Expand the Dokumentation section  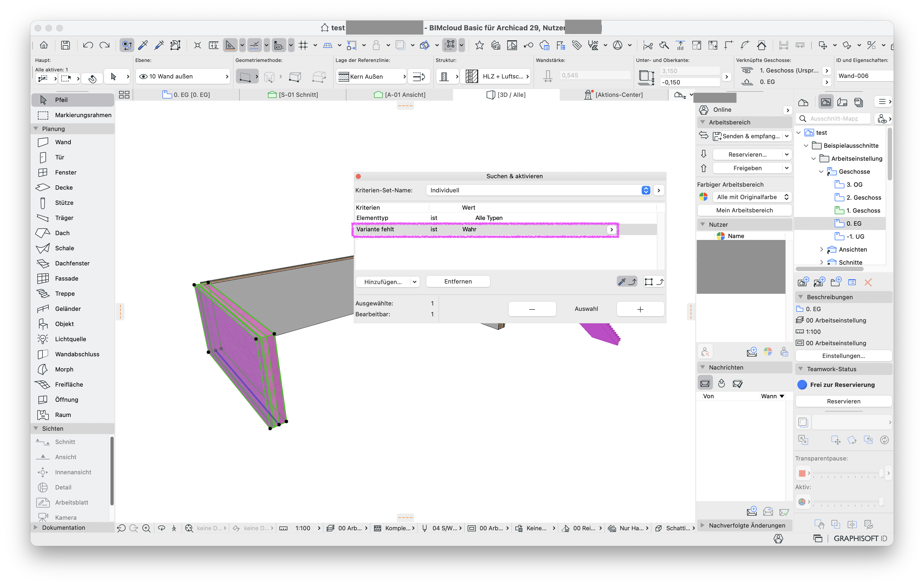pos(36,527)
